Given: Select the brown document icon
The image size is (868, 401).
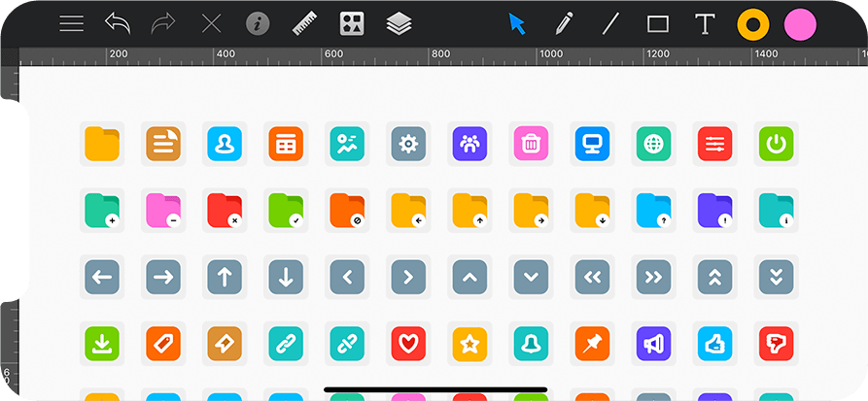Looking at the screenshot, I should pos(163,144).
